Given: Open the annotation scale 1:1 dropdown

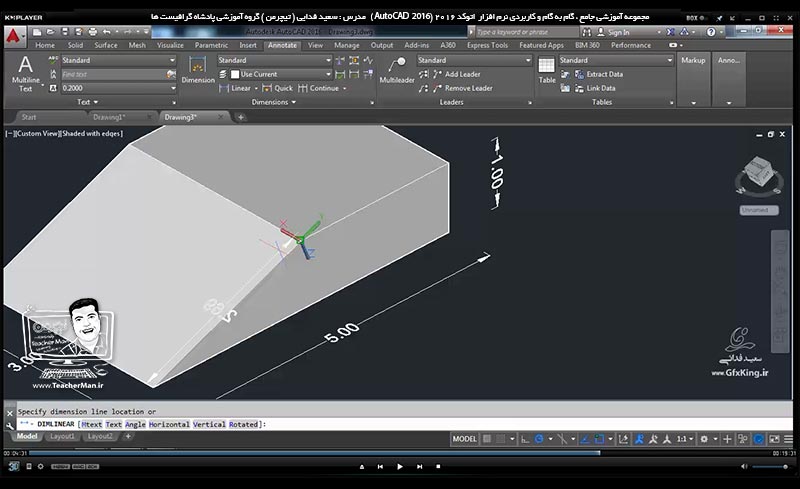Looking at the screenshot, I should (685, 439).
